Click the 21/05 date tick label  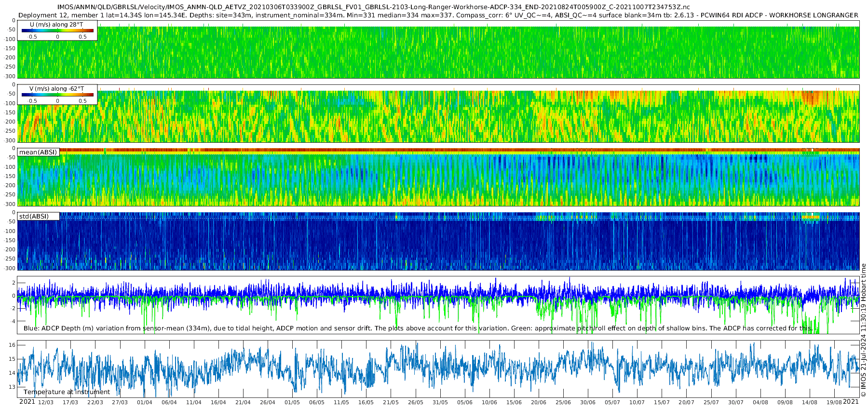point(391,402)
